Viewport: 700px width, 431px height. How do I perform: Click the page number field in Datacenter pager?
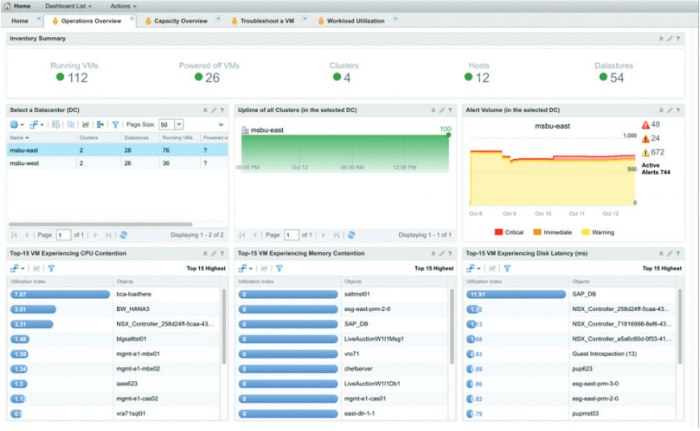pyautogui.click(x=63, y=235)
